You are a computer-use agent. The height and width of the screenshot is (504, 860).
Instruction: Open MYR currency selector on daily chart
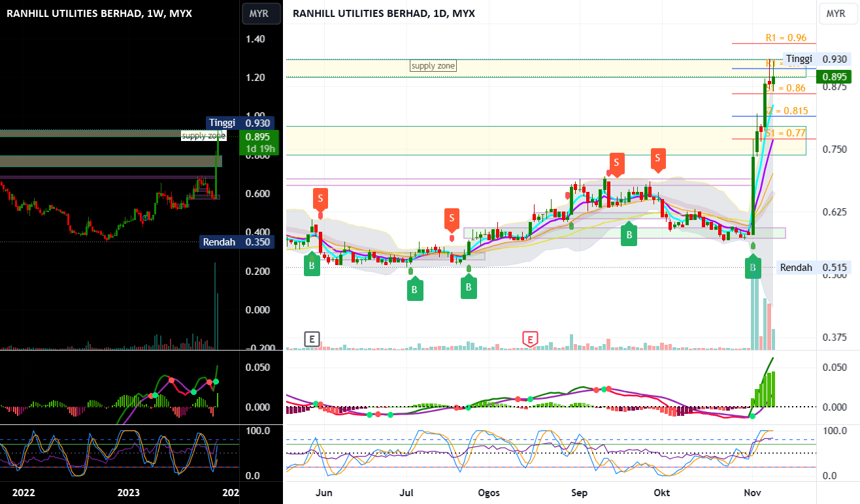coord(835,14)
